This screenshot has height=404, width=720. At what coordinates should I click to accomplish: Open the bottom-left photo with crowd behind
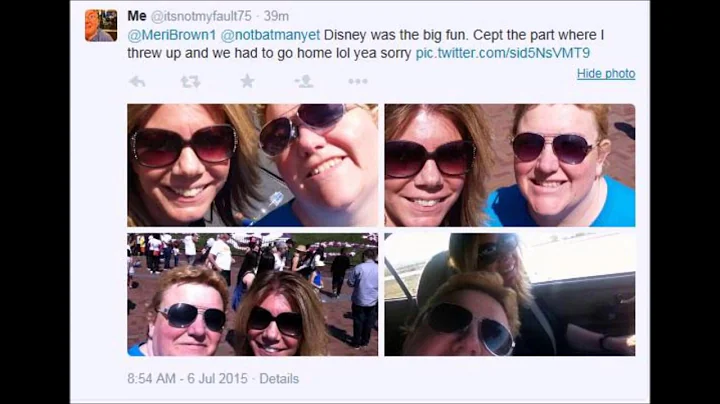point(253,295)
